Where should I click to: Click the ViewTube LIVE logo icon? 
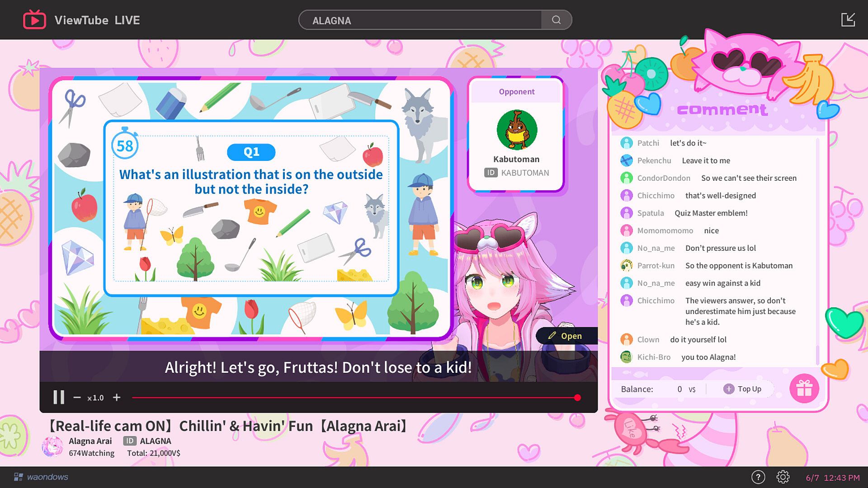(34, 20)
